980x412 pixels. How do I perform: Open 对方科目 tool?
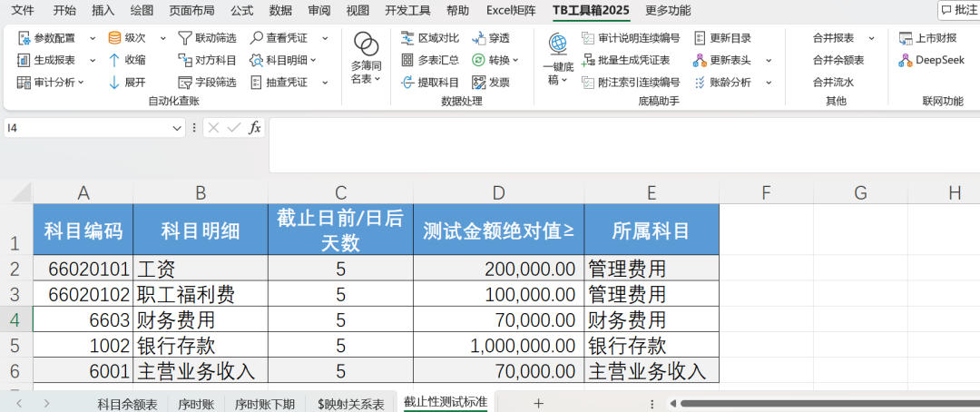pos(208,60)
